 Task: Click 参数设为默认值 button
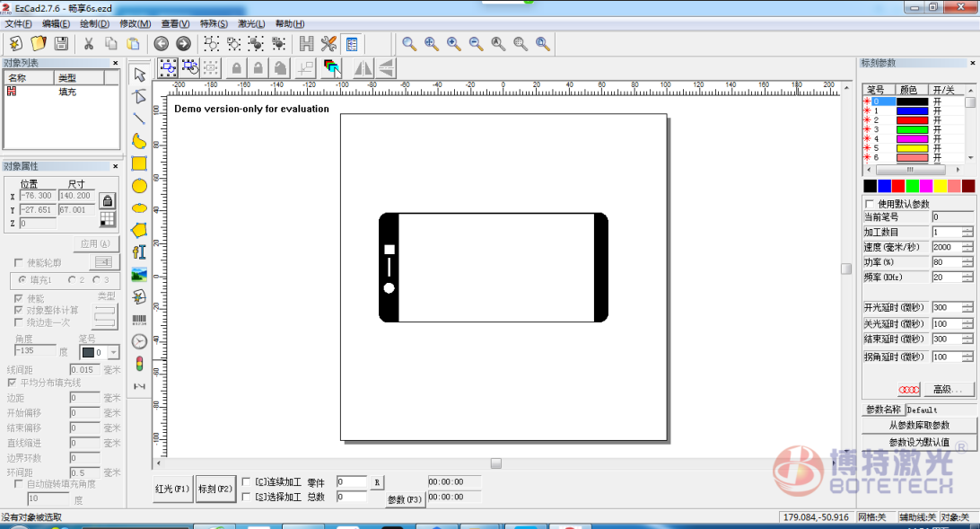(919, 442)
